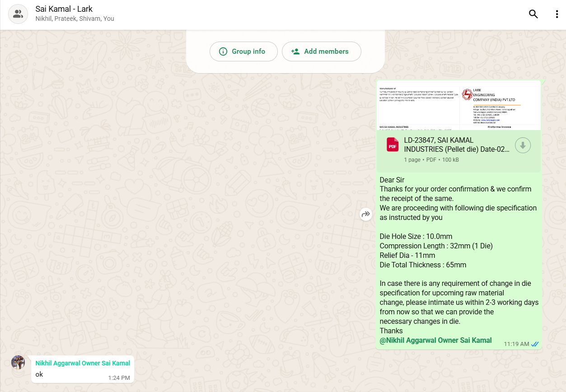Open the LD-23847 SAI KAMAL INDUSTRIES file name
This screenshot has width=566, height=392.
point(456,145)
